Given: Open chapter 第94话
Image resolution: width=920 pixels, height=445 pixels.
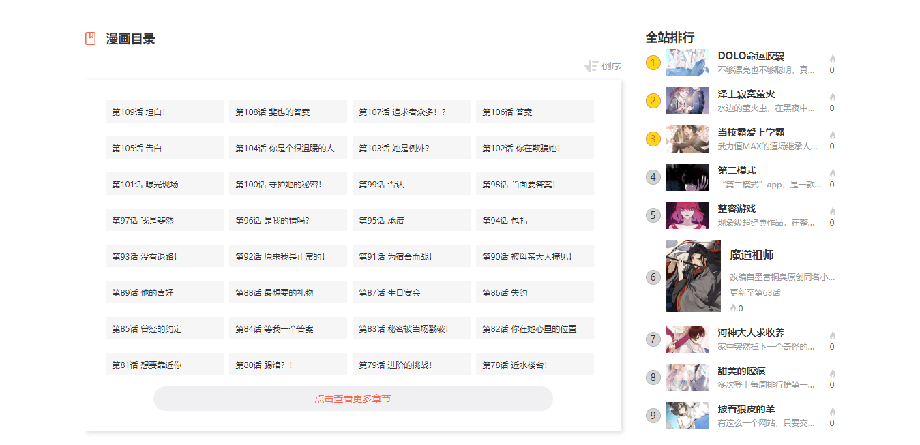Looking at the screenshot, I should (535, 220).
